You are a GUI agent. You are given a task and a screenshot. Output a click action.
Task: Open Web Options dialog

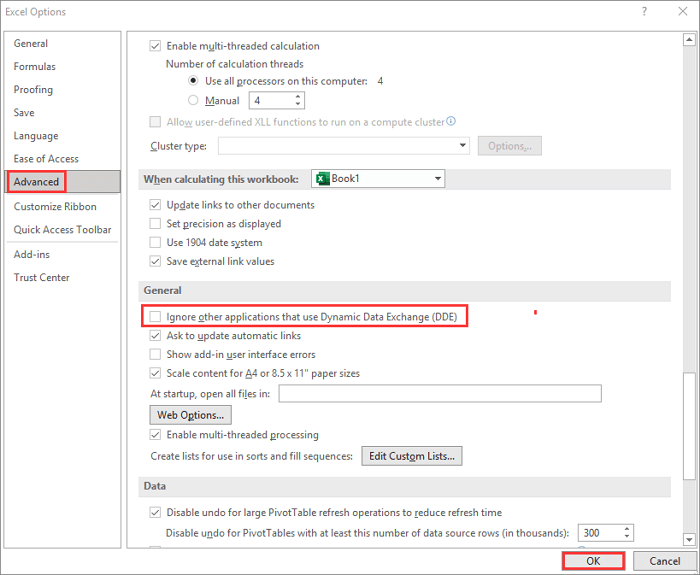click(190, 415)
